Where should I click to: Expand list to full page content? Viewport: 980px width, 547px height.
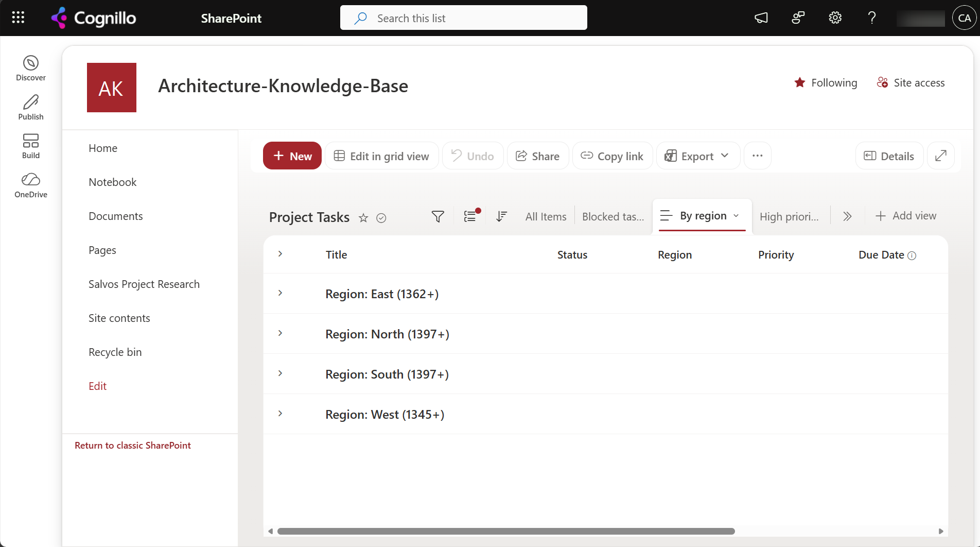click(x=941, y=156)
